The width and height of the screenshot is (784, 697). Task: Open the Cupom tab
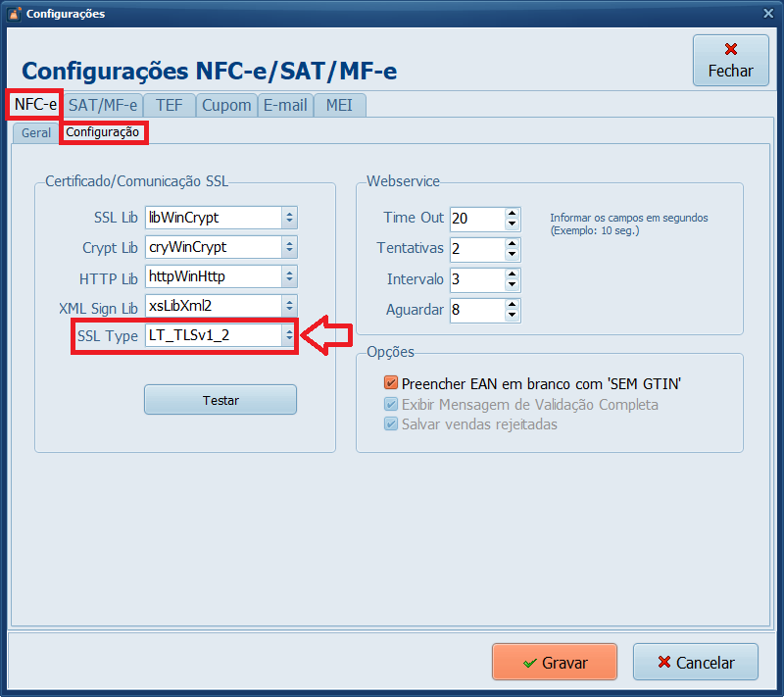[226, 105]
